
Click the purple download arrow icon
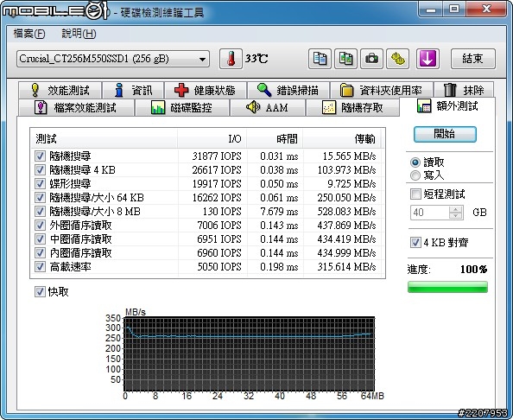[427, 59]
